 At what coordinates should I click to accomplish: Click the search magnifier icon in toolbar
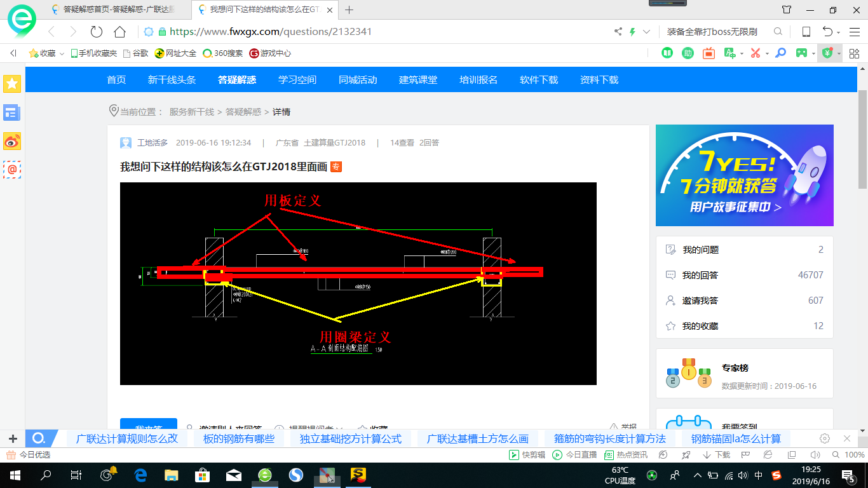click(778, 31)
